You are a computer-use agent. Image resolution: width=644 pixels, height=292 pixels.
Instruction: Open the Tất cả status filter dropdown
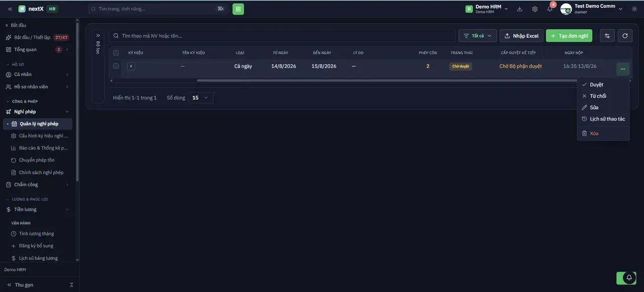point(477,36)
